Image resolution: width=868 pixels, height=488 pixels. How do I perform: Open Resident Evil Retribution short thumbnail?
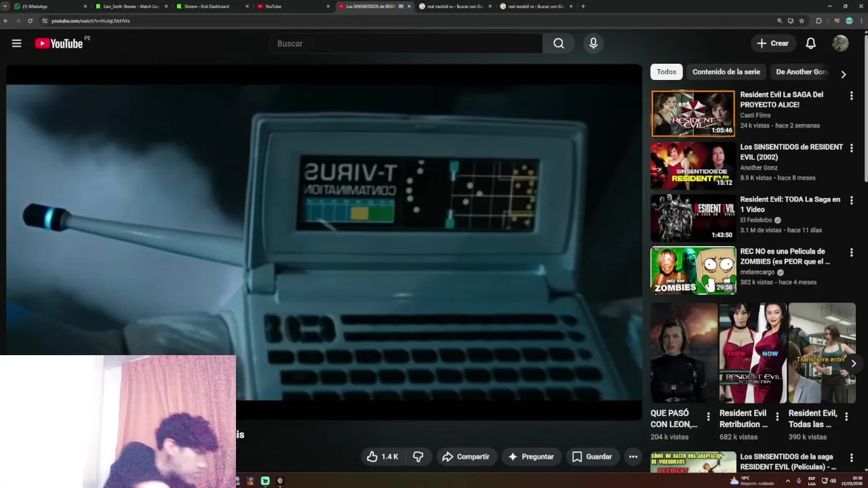[x=753, y=353]
